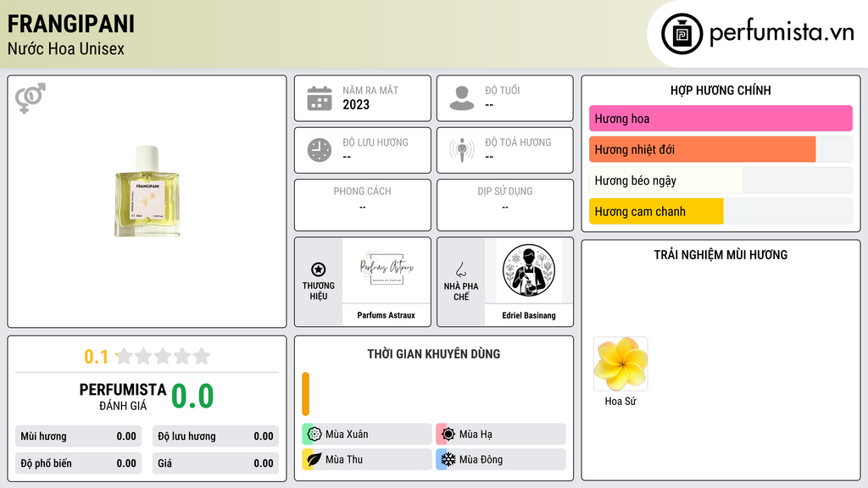Select the Mùa Đông season tile

pyautogui.click(x=501, y=459)
